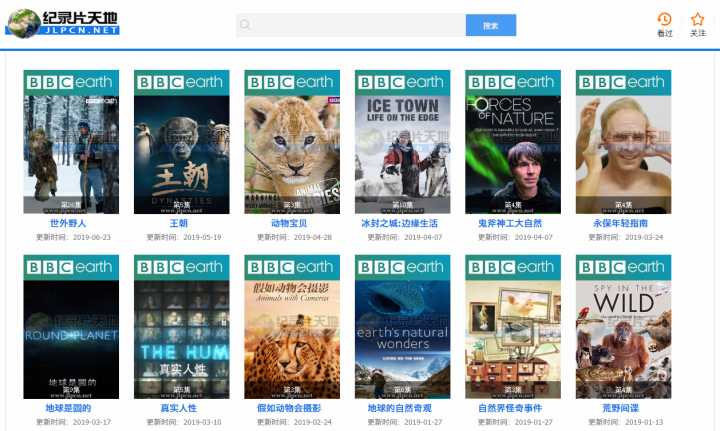The width and height of the screenshot is (720, 431).
Task: Focus the search input field
Action: (351, 25)
